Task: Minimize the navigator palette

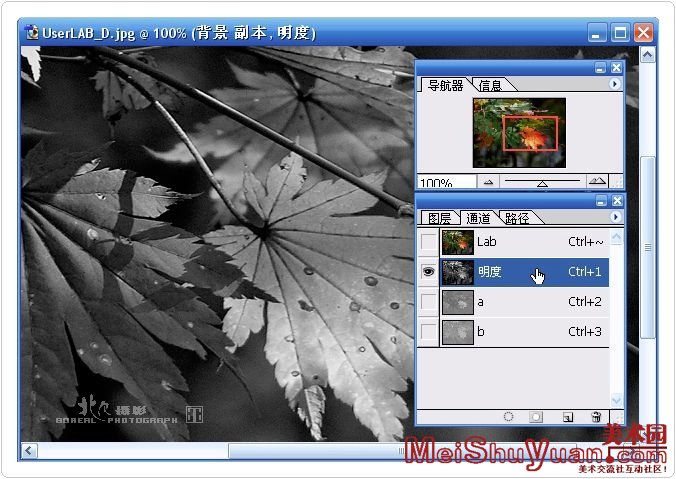Action: (600, 68)
